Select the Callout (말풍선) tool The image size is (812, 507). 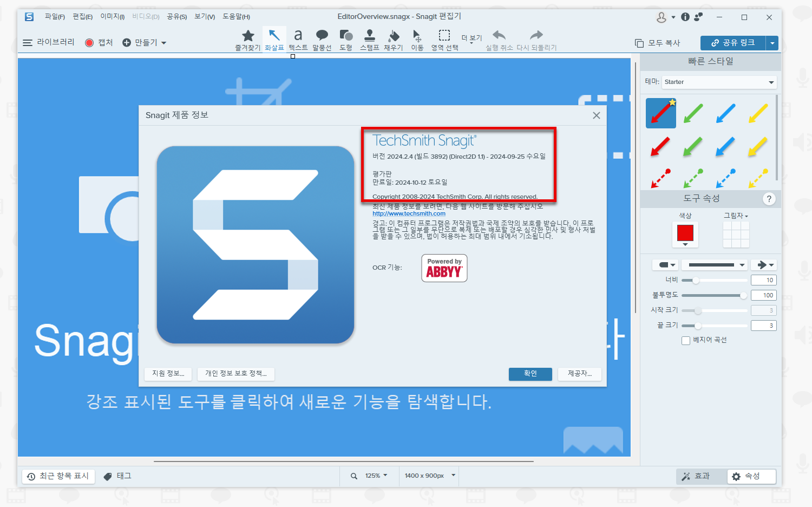322,40
